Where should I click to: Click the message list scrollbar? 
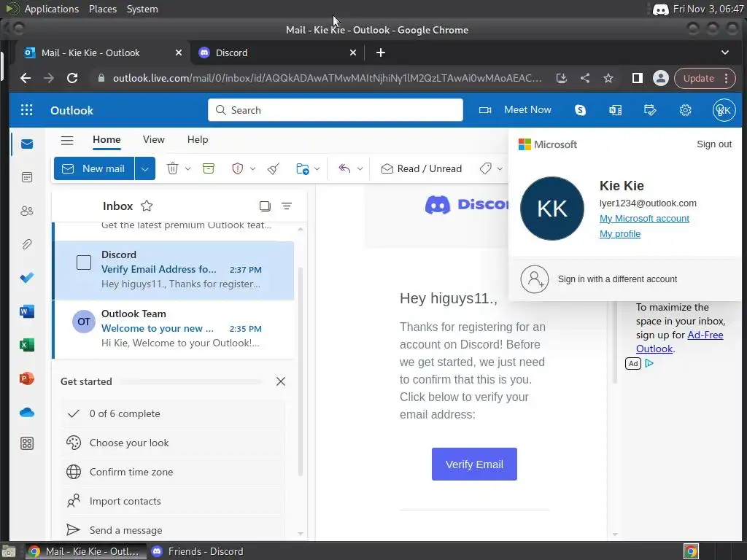click(300, 371)
